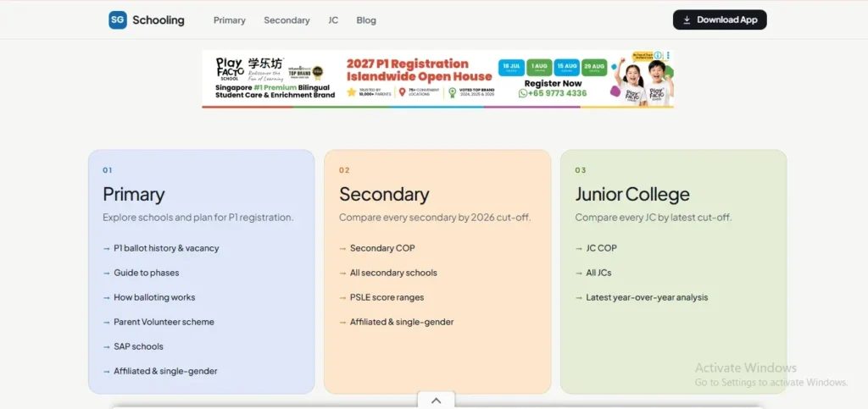Open SAP schools link
The image size is (868, 409).
pyautogui.click(x=138, y=346)
